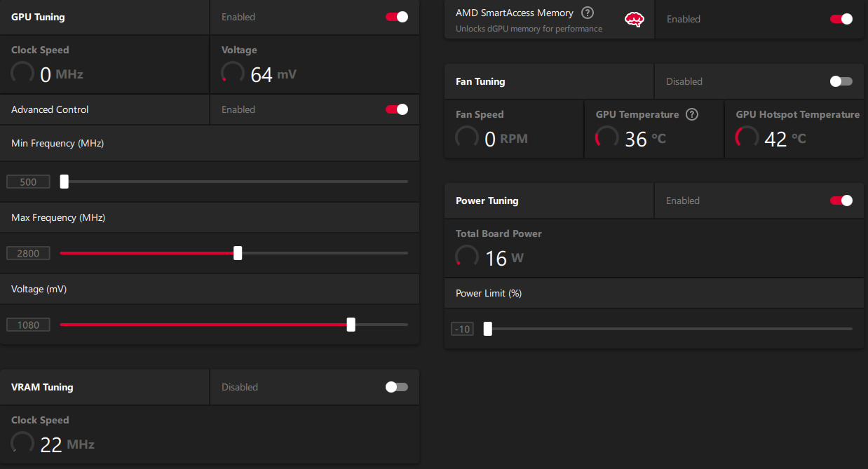Click the VRAM Clock Speed gauge icon

[22, 443]
